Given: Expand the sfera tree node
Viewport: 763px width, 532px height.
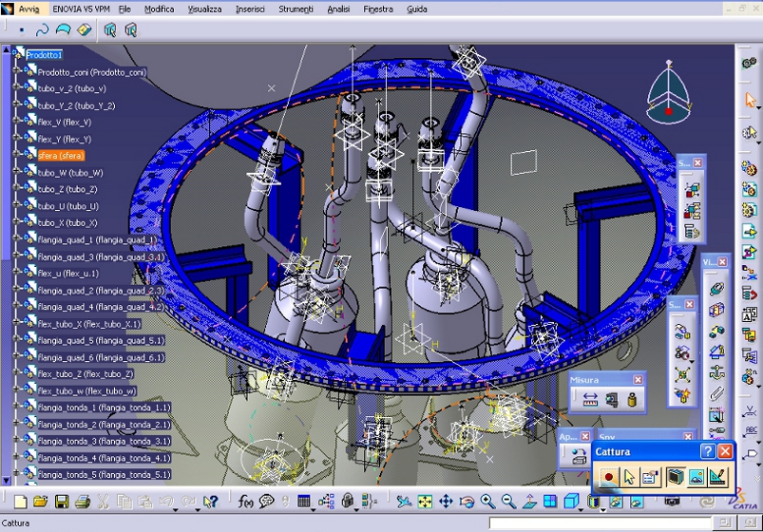Looking at the screenshot, I should coord(16,154).
